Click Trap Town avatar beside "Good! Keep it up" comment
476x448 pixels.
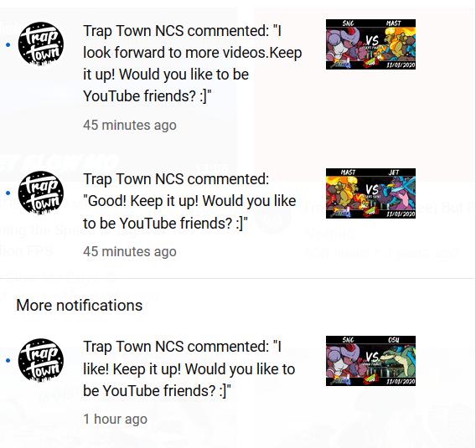(41, 193)
